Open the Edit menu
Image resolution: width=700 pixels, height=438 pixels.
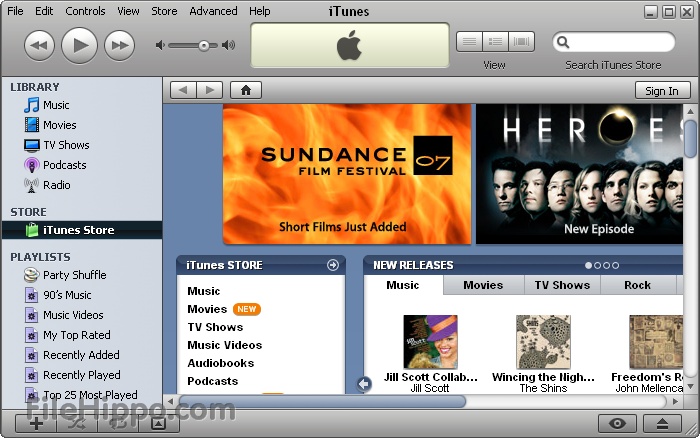(44, 11)
